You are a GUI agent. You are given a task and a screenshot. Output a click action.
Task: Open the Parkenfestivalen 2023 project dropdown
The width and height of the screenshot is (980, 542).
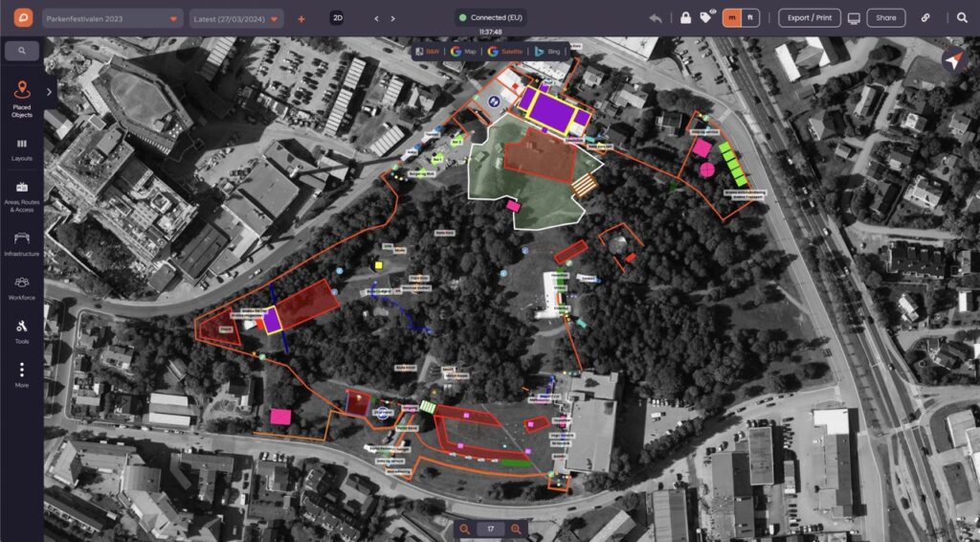(x=113, y=19)
